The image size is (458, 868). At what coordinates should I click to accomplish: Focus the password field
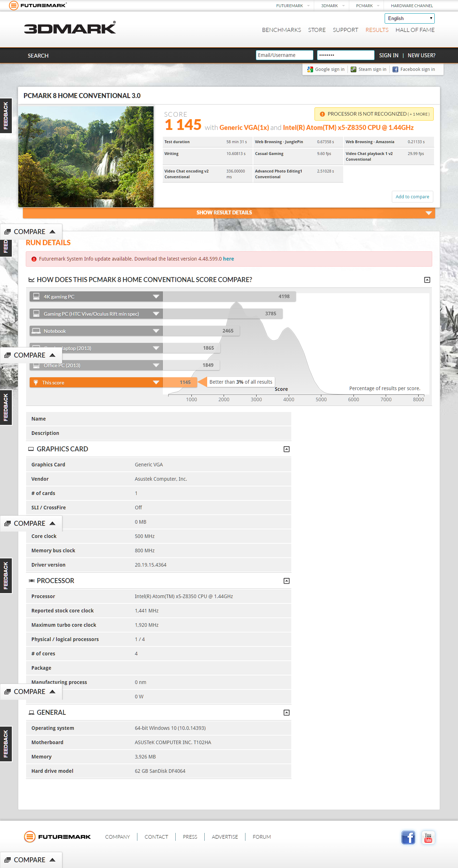[346, 55]
